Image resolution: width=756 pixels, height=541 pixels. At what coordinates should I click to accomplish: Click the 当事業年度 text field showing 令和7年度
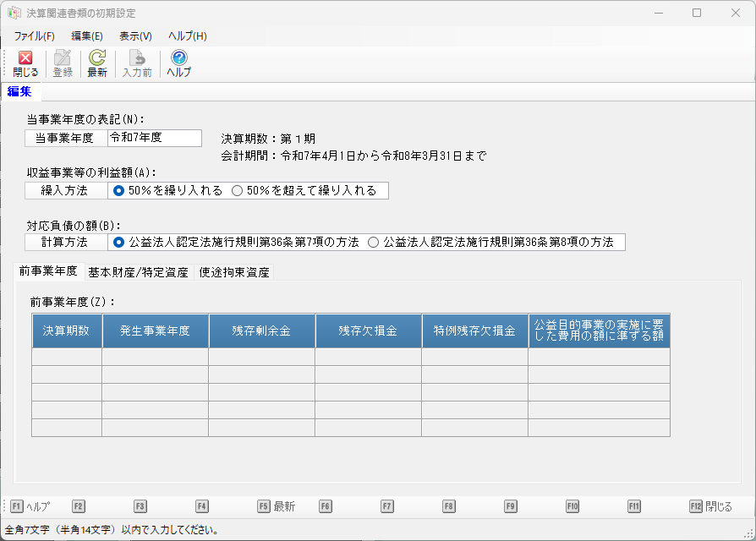click(x=155, y=139)
